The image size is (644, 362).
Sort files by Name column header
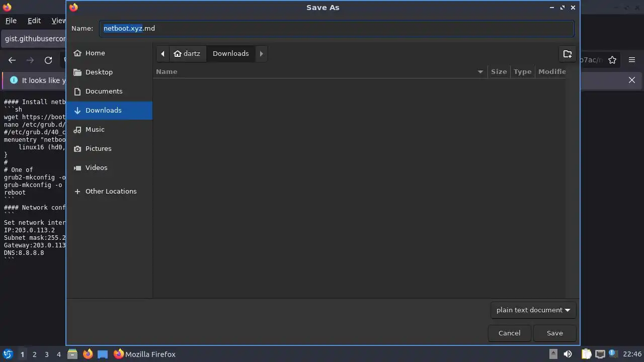pyautogui.click(x=320, y=71)
